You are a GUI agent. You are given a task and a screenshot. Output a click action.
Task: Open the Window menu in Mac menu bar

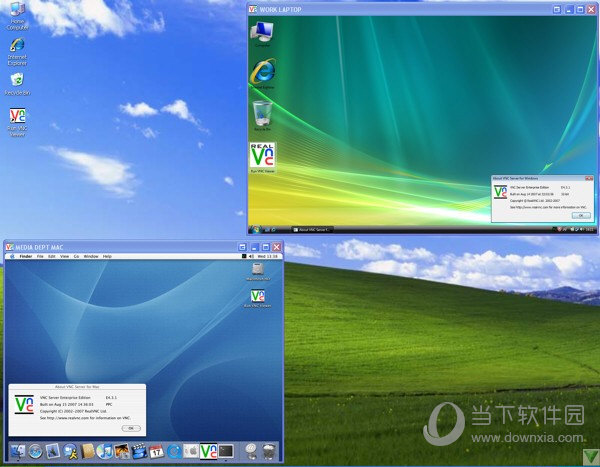[91, 256]
